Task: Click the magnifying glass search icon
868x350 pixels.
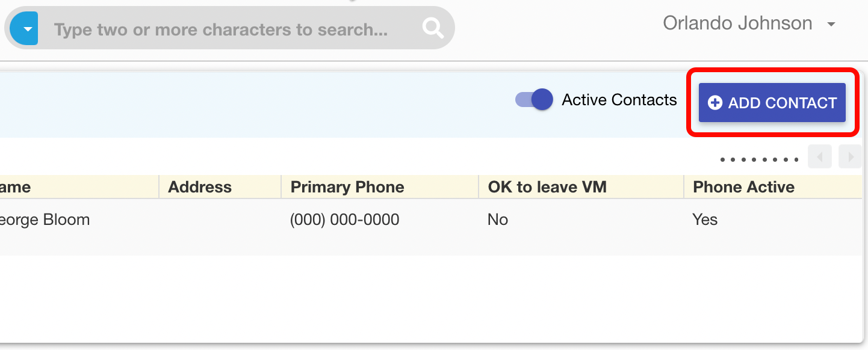Action: (x=432, y=28)
